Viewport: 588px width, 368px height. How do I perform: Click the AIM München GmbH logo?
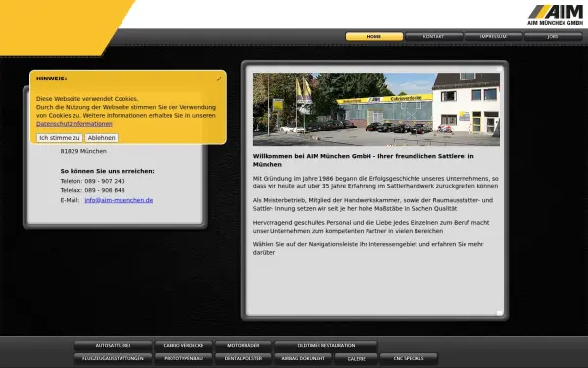pyautogui.click(x=556, y=15)
